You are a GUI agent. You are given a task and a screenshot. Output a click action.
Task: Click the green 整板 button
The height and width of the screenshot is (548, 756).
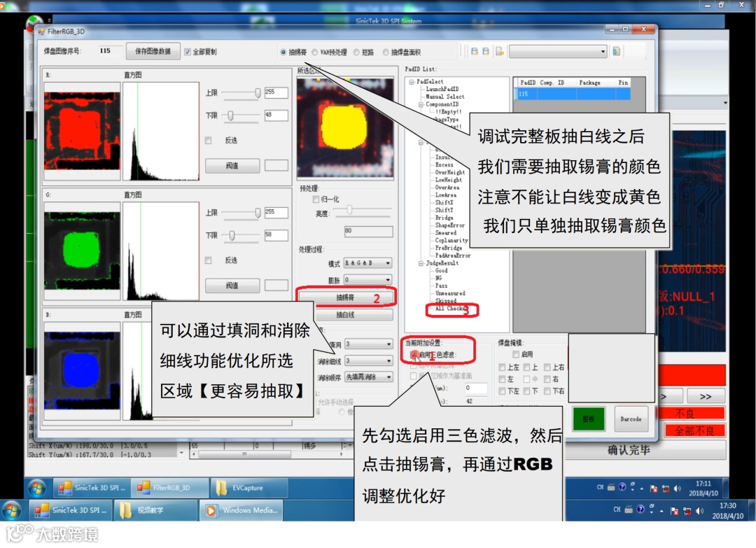click(x=588, y=419)
